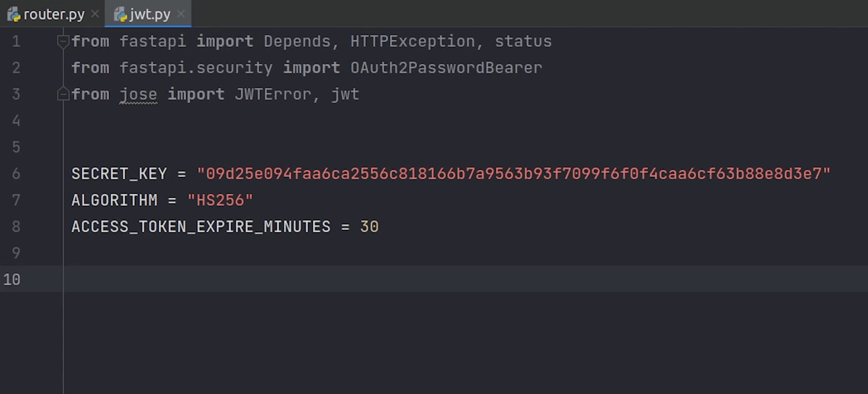Click HTTPException in the first import
Image resolution: width=868 pixels, height=394 pixels.
[413, 41]
